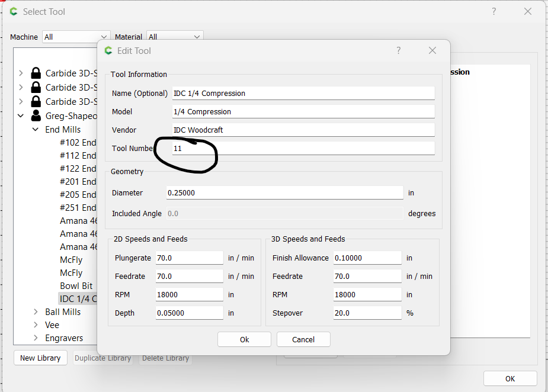Screen dimensions: 548x392
Task: Click Ok in Edit Tool dialog
Action: pyautogui.click(x=244, y=339)
